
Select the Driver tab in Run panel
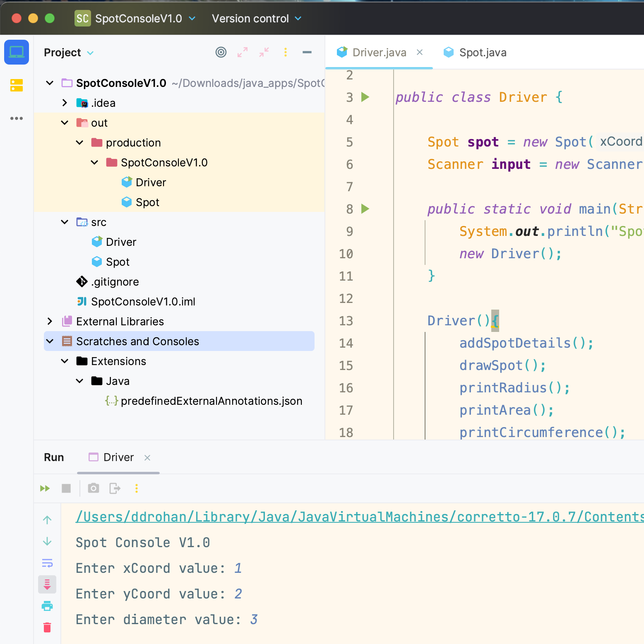point(118,457)
